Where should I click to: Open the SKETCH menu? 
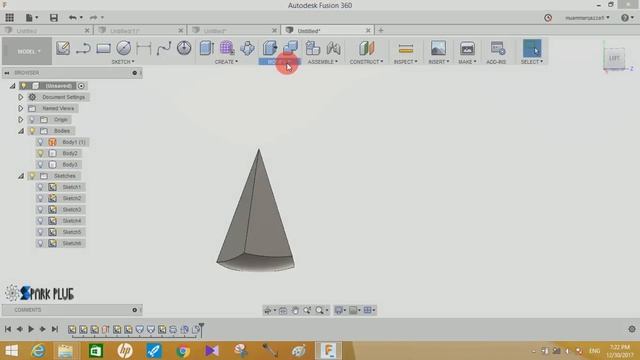coord(123,62)
